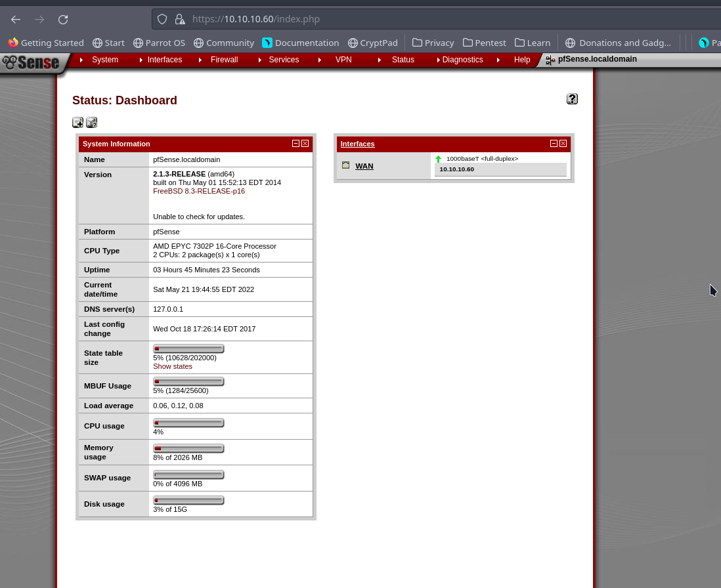The image size is (721, 588).
Task: Open the Donations and Gadgets bookmark
Action: tap(618, 43)
